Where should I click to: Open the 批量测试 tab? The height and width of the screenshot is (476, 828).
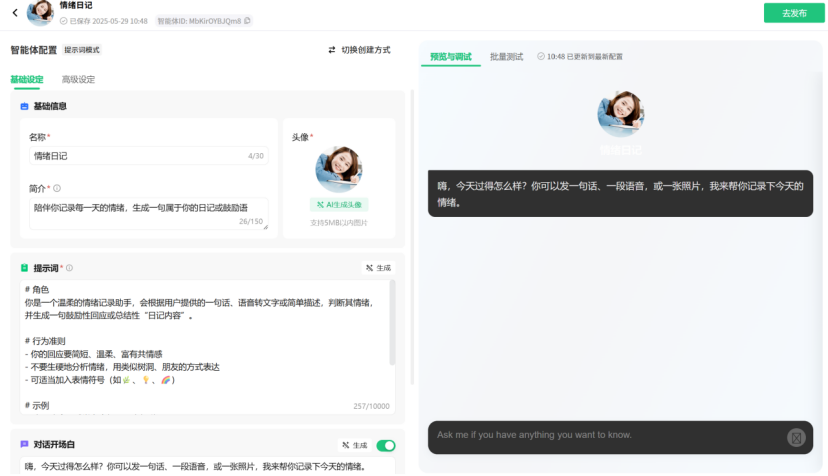(506, 57)
